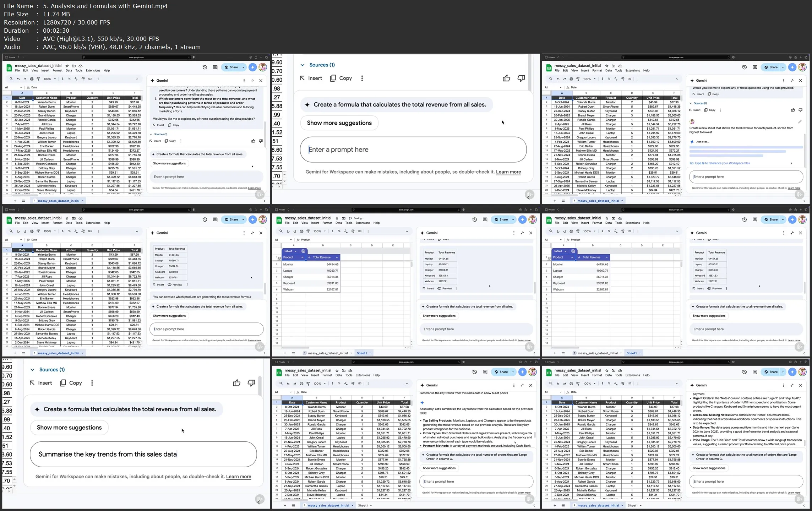Open Format menu in the 'Urgent Orders' frame
Screen dimensions: 812x511
coord(597,375)
